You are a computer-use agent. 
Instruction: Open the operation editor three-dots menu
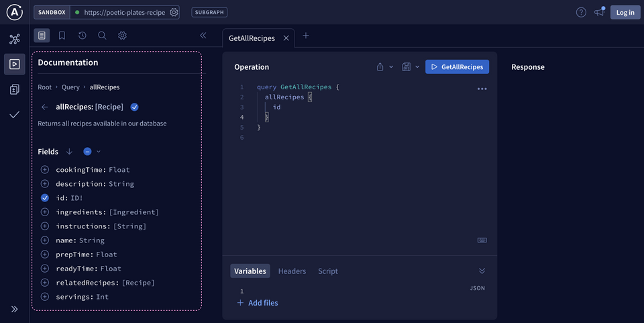pyautogui.click(x=482, y=89)
